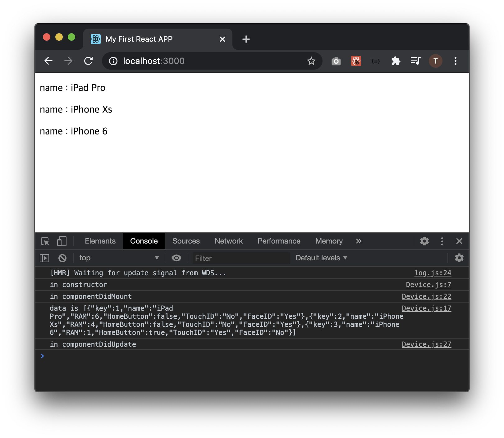504x438 pixels.
Task: Create a live expression with eye icon
Action: pyautogui.click(x=176, y=258)
